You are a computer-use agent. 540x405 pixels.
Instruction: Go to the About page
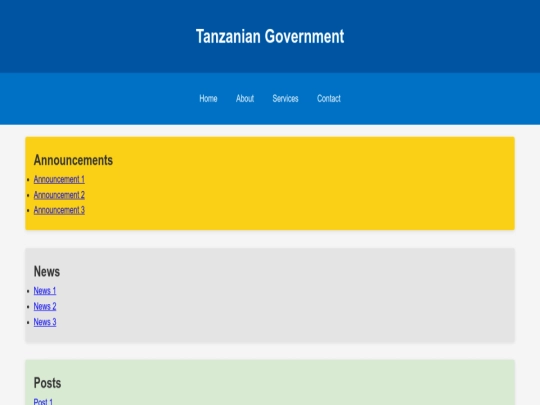[x=245, y=98]
